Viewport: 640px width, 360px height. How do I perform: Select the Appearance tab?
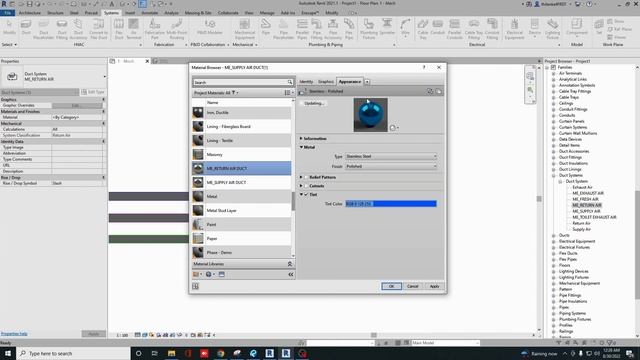[350, 82]
